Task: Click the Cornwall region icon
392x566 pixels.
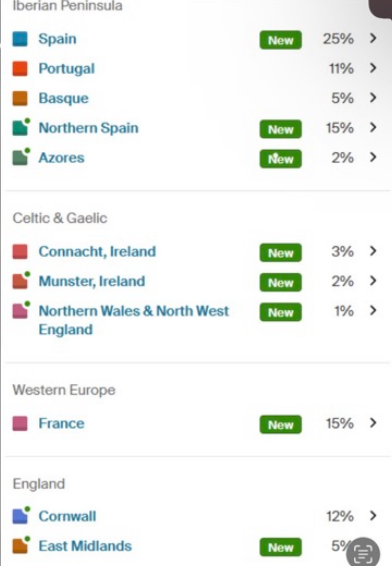Action: [x=20, y=516]
